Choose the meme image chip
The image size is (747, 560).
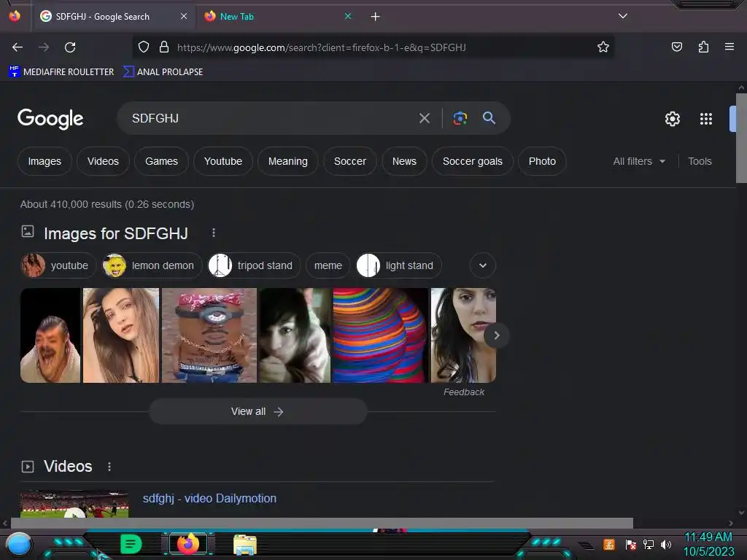pyautogui.click(x=328, y=265)
